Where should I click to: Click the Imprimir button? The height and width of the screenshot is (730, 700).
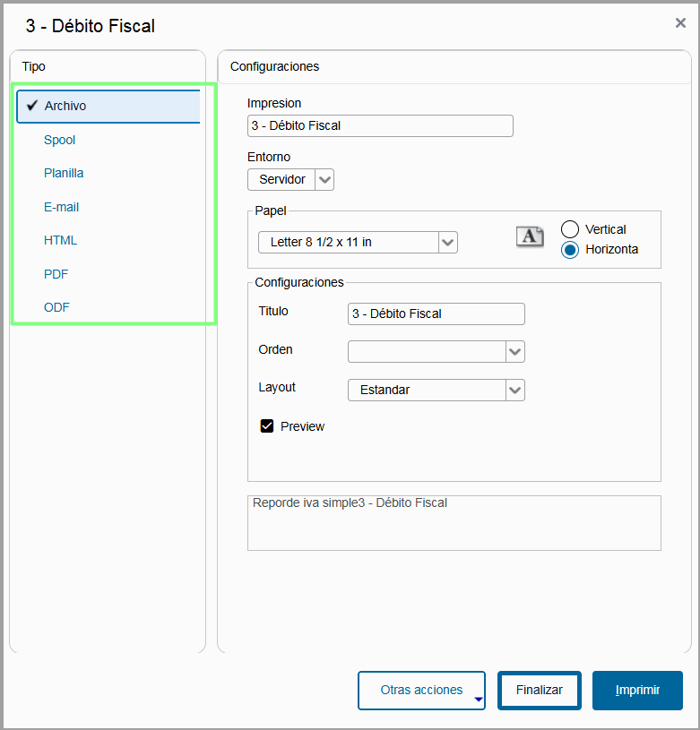click(637, 691)
